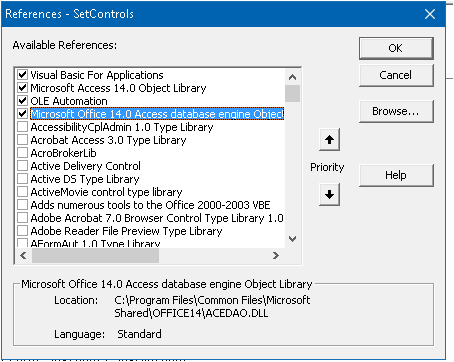The width and height of the screenshot is (454, 362).
Task: Close the References dialog with X
Action: [430, 14]
